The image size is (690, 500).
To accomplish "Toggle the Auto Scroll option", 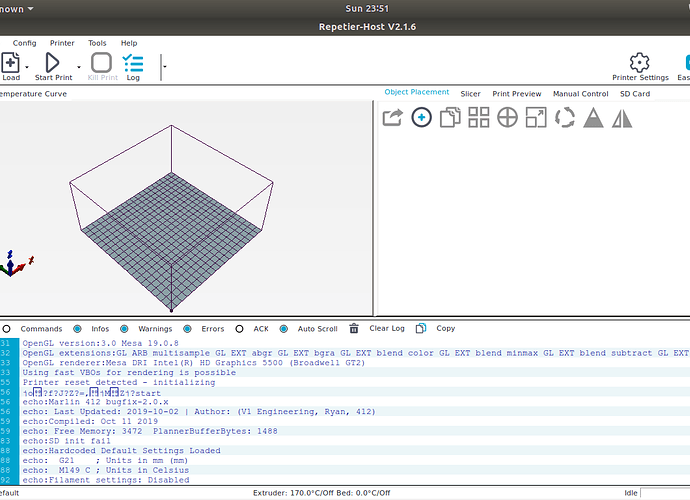I will point(284,329).
